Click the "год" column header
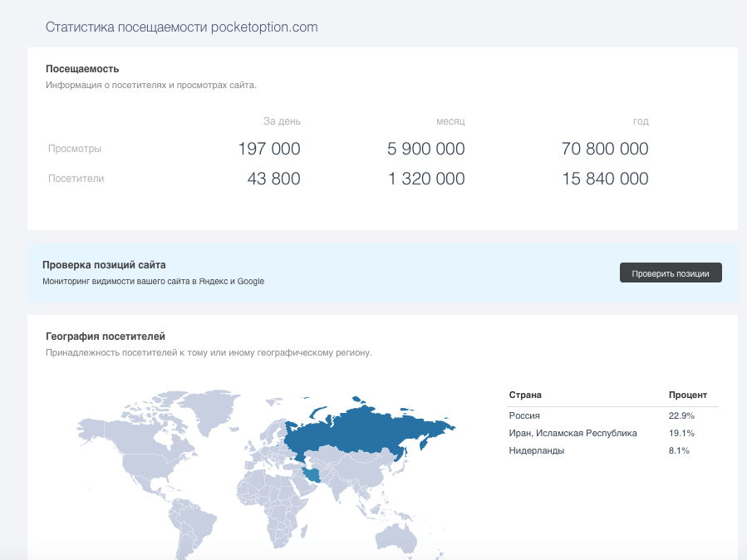Image resolution: width=747 pixels, height=560 pixels. click(x=640, y=121)
